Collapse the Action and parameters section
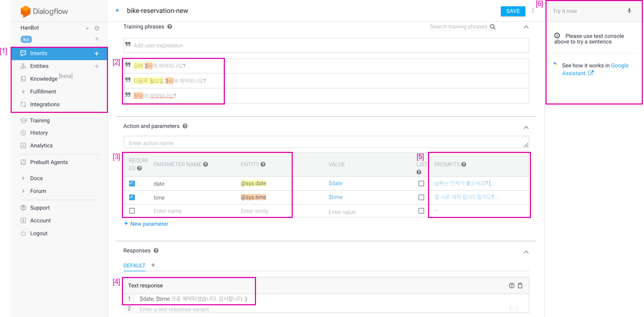 click(x=526, y=128)
